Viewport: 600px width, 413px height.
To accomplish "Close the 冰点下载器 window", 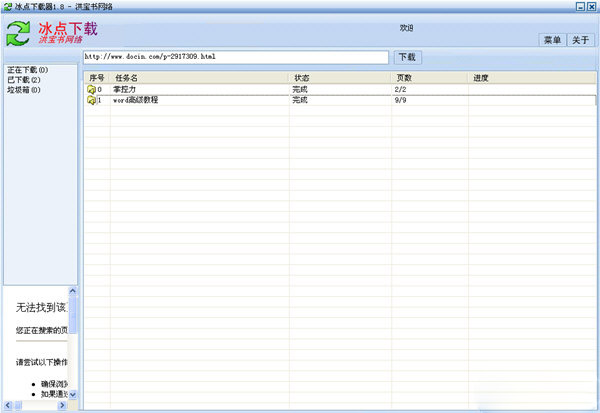I will click(591, 7).
